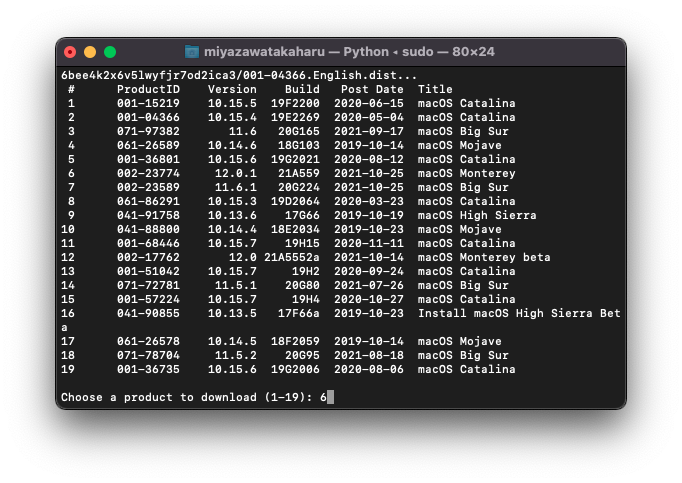
Task: Select product ID 041-91758
Action: (x=148, y=215)
